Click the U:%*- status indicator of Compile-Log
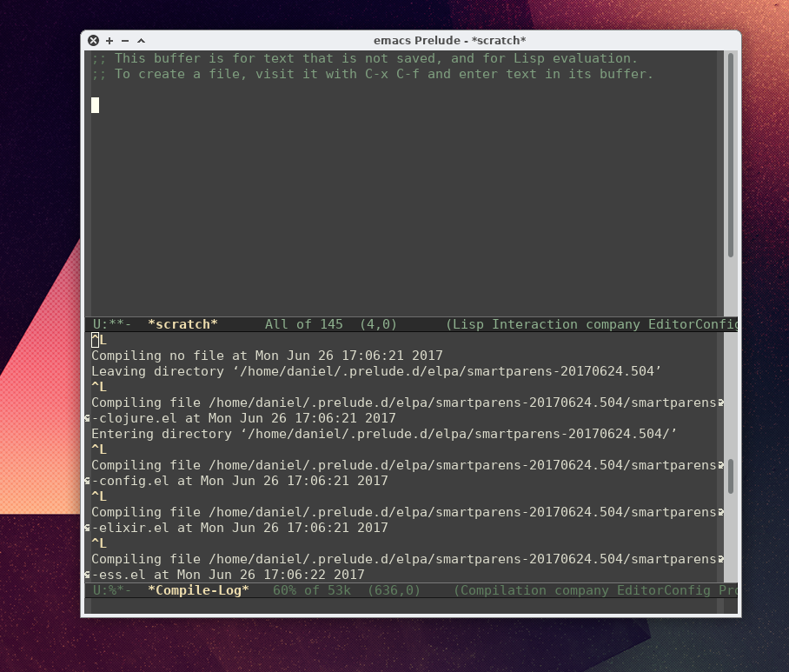Viewport: 789px width, 672px height. [x=112, y=590]
